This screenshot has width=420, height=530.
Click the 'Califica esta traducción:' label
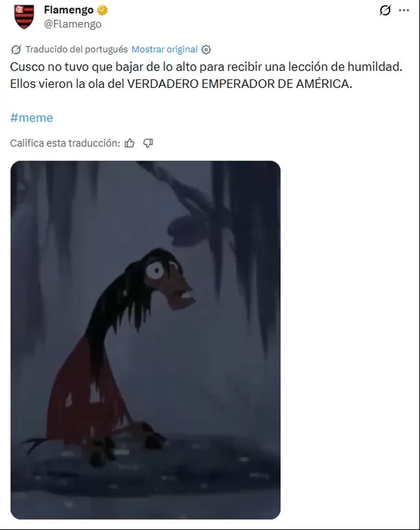pos(65,144)
